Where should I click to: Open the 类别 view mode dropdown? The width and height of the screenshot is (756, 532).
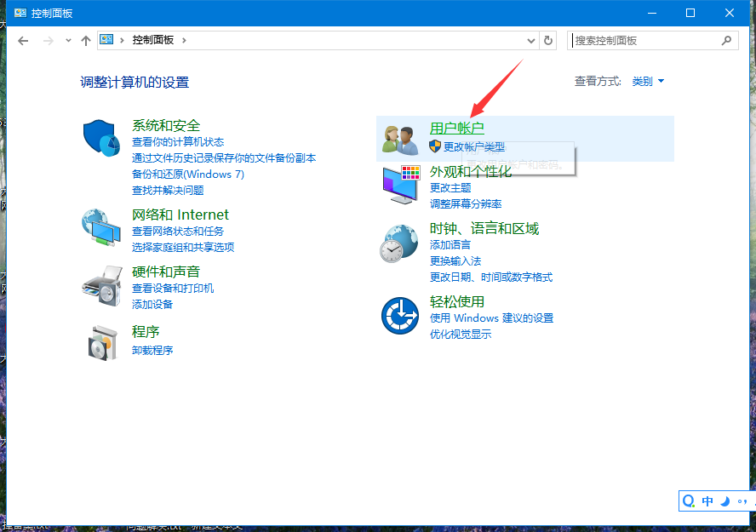pos(648,82)
